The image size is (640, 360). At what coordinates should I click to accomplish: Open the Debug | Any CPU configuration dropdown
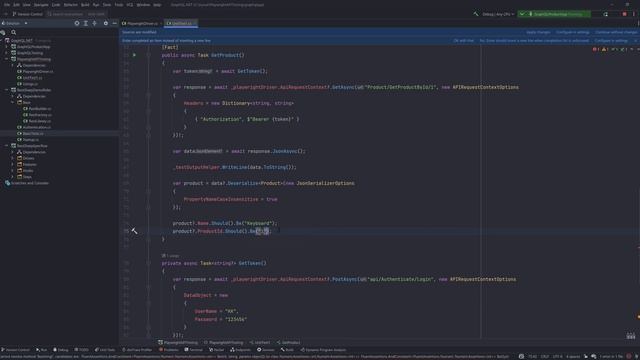[498, 14]
